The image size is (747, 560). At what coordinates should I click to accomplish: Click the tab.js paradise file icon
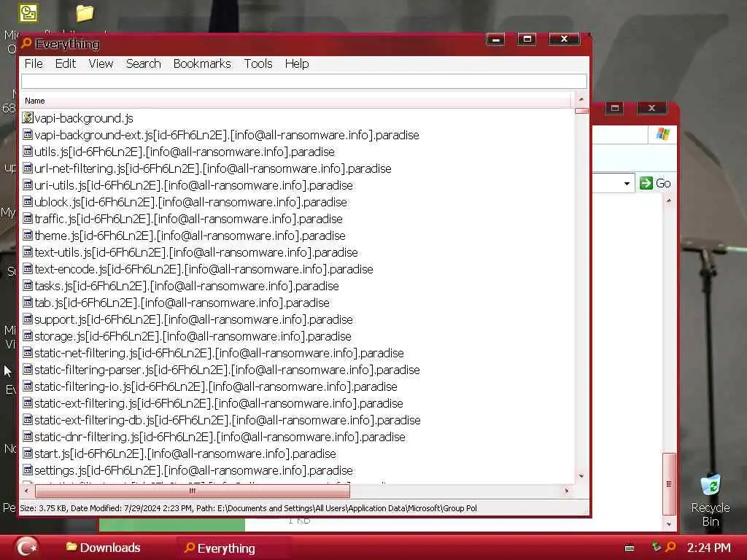28,303
